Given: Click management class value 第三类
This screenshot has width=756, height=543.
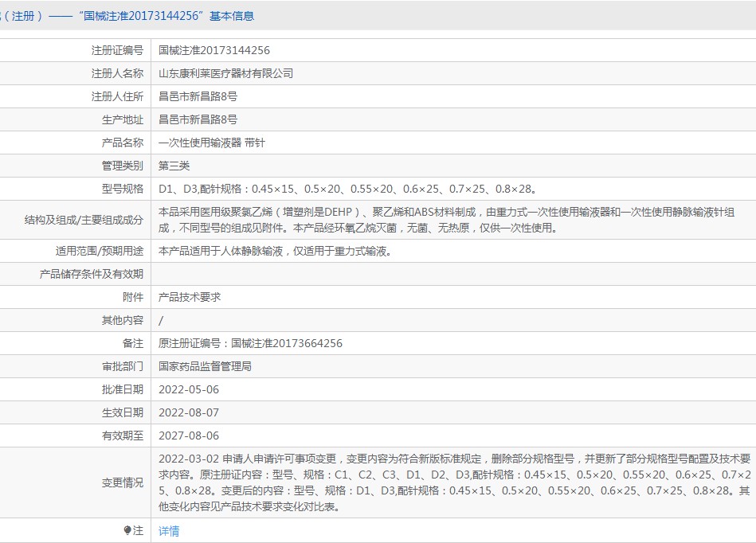Looking at the screenshot, I should [174, 166].
